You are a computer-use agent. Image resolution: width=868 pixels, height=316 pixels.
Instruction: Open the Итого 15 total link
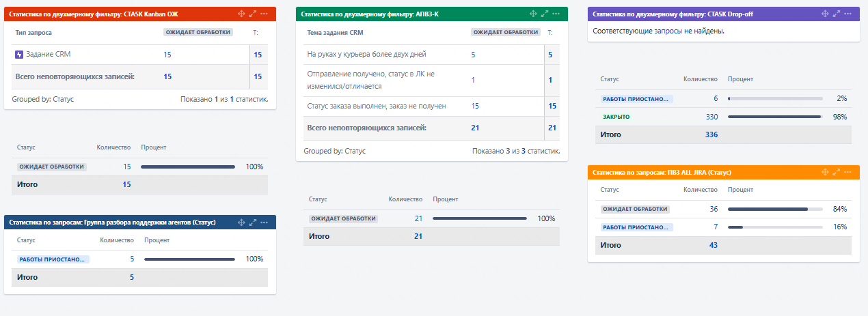click(126, 184)
